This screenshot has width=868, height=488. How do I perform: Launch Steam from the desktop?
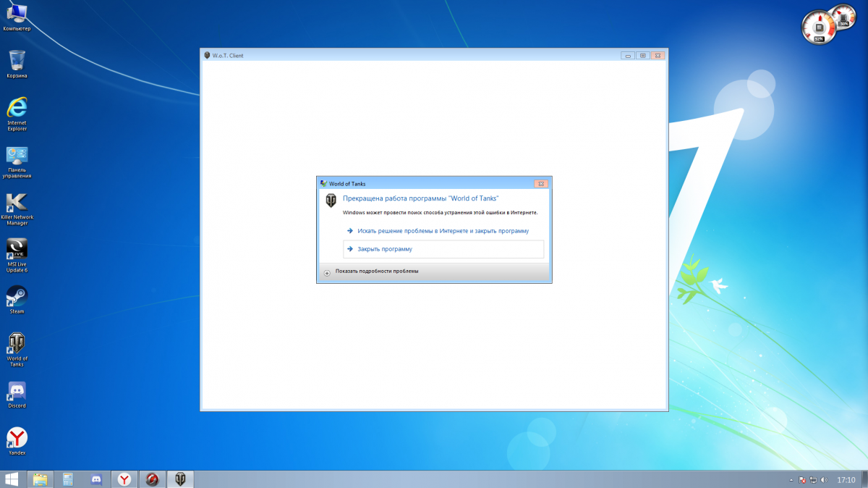17,296
